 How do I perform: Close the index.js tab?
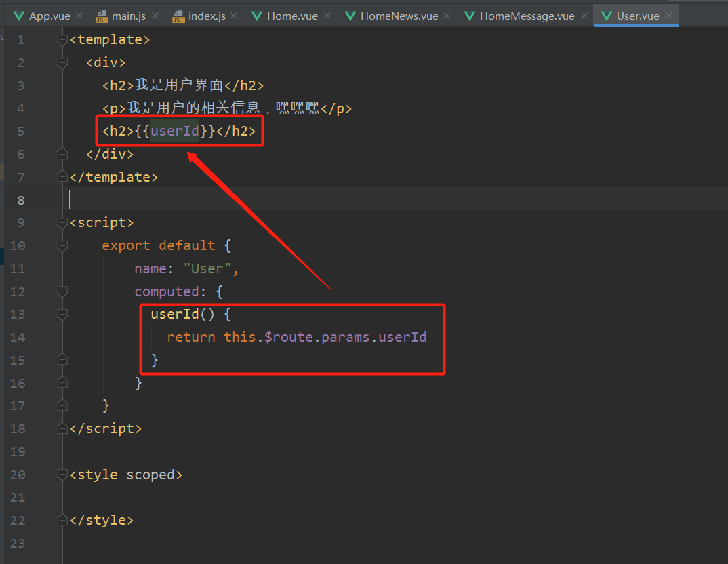[x=234, y=16]
